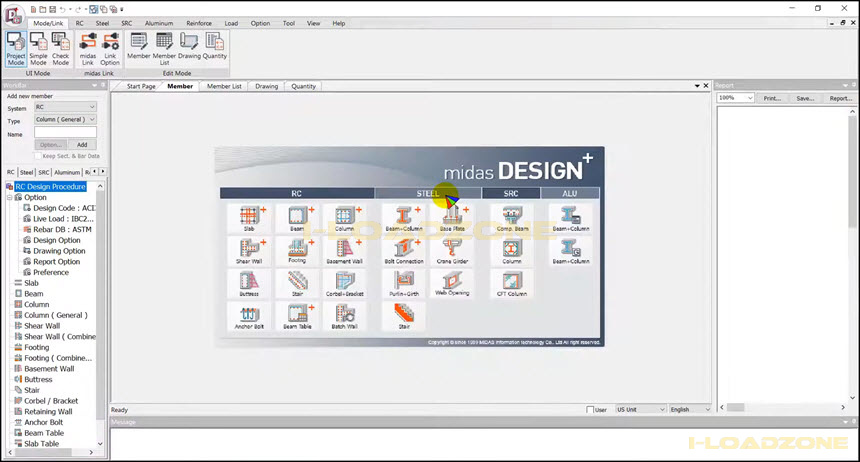Click the Quantity edit mode ribbon icon
This screenshot has height=462, width=860.
coord(214,46)
